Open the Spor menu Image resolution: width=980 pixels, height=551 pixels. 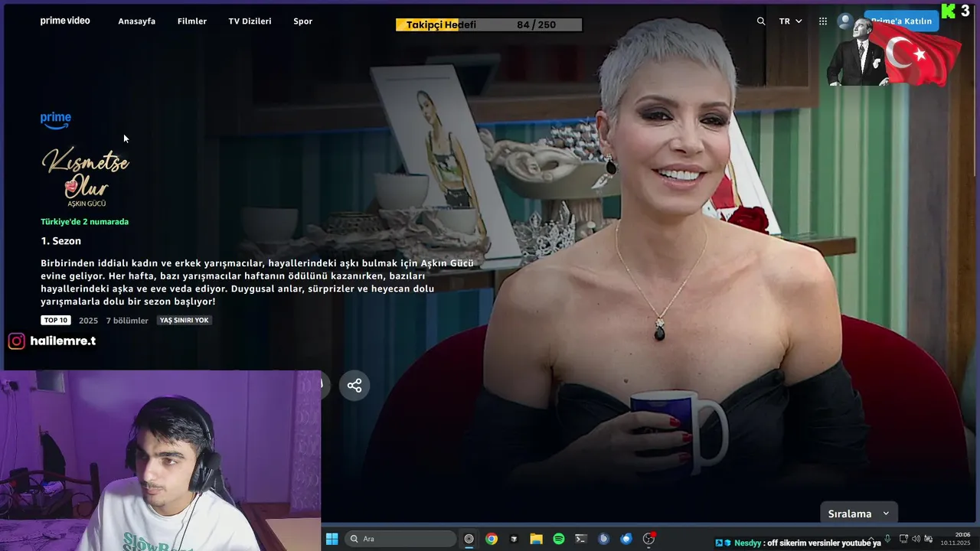click(303, 21)
